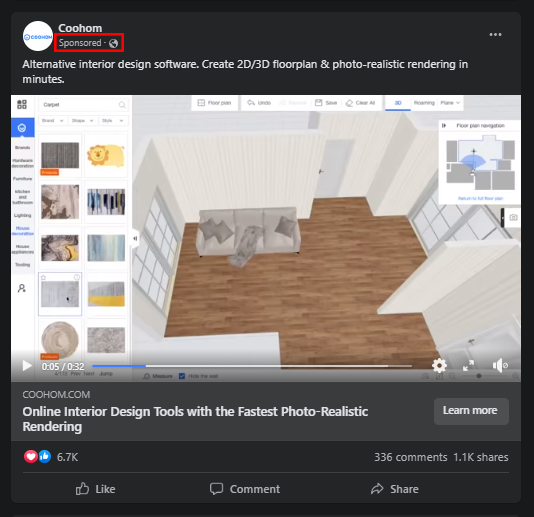Click the user account icon in sidebar
534x517 pixels.
coord(22,288)
